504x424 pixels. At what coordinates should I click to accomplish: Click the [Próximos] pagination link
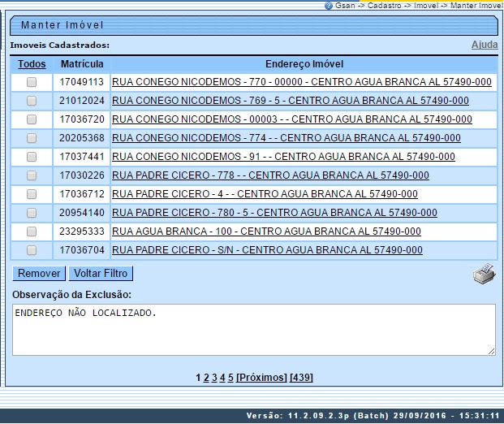click(x=261, y=378)
